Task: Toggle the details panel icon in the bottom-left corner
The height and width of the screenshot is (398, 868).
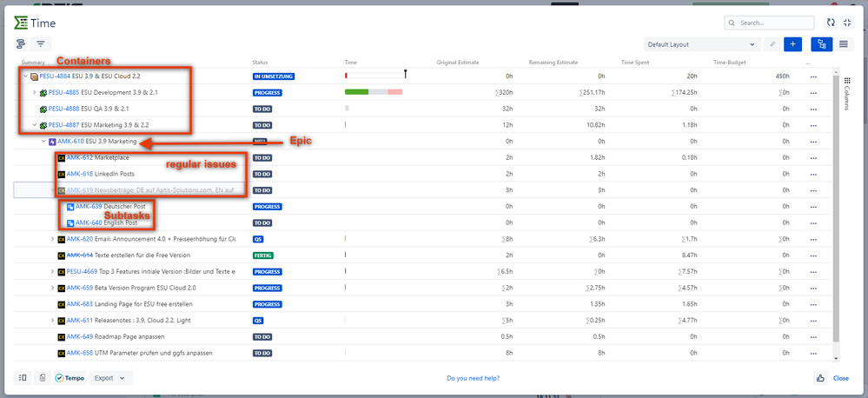Action: (23, 377)
